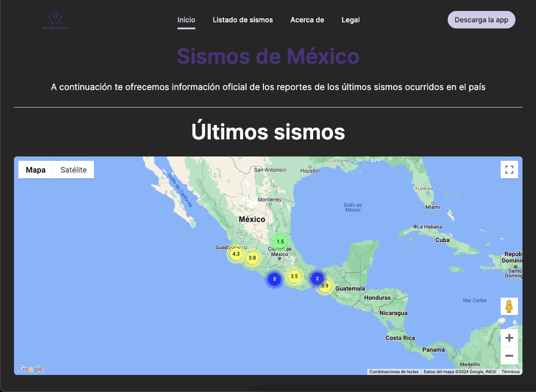Viewport: 536px width, 392px height.
Task: Click the Cuba label on map
Action: click(443, 240)
